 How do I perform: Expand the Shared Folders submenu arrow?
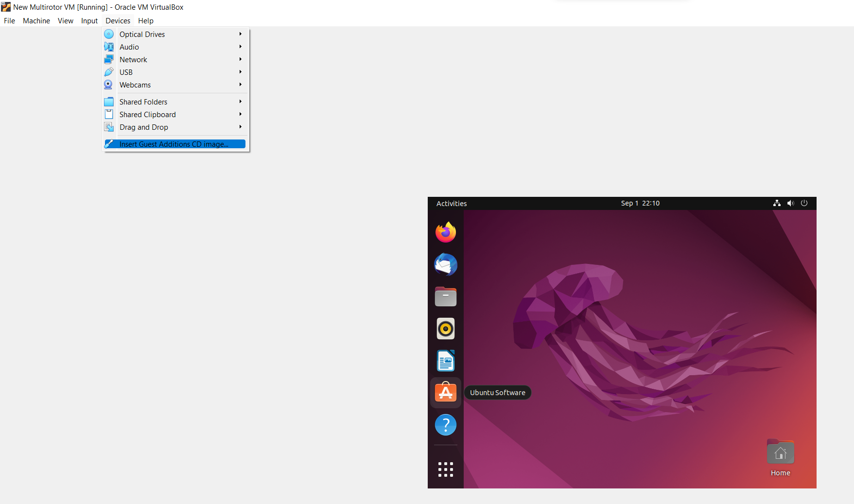241,102
